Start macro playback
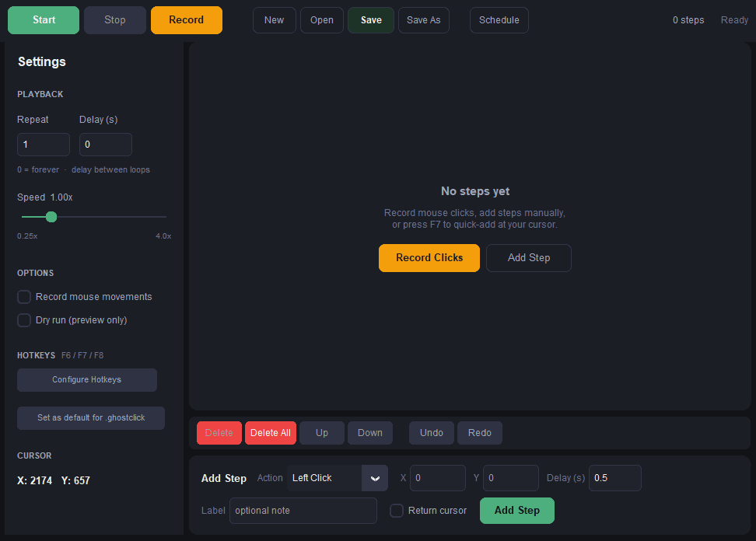This screenshot has height=541, width=756. [43, 19]
